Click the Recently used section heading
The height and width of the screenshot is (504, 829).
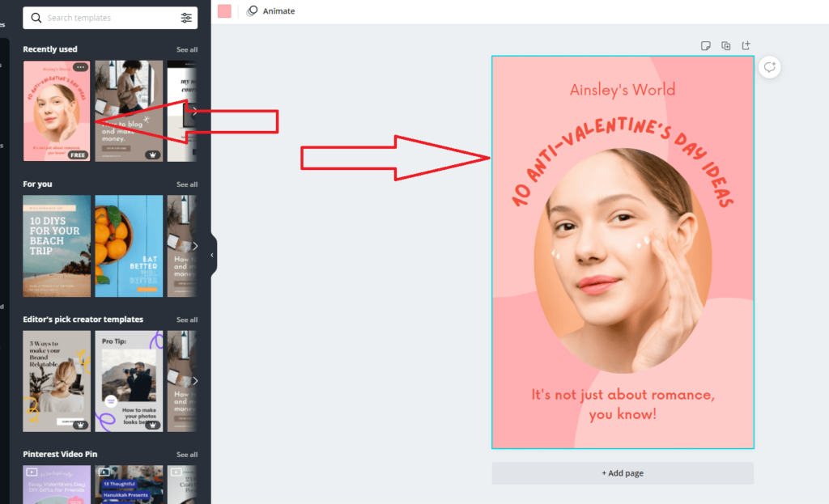pyautogui.click(x=50, y=49)
